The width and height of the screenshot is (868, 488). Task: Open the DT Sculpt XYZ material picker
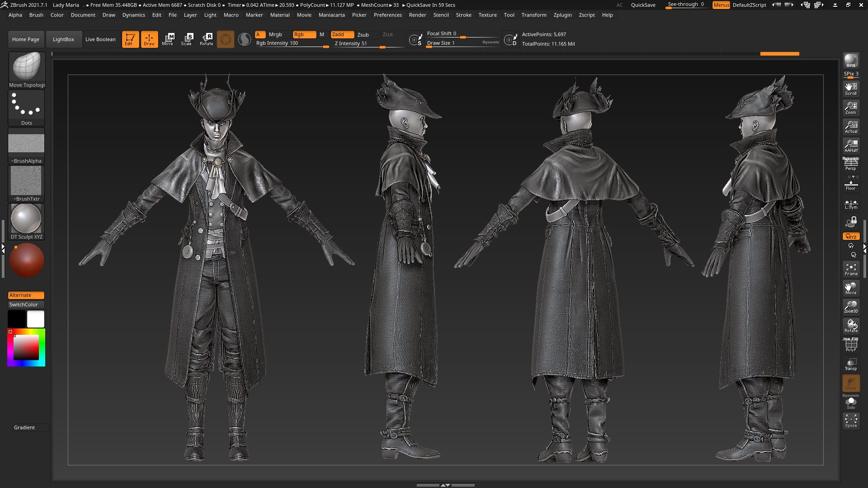(x=27, y=221)
